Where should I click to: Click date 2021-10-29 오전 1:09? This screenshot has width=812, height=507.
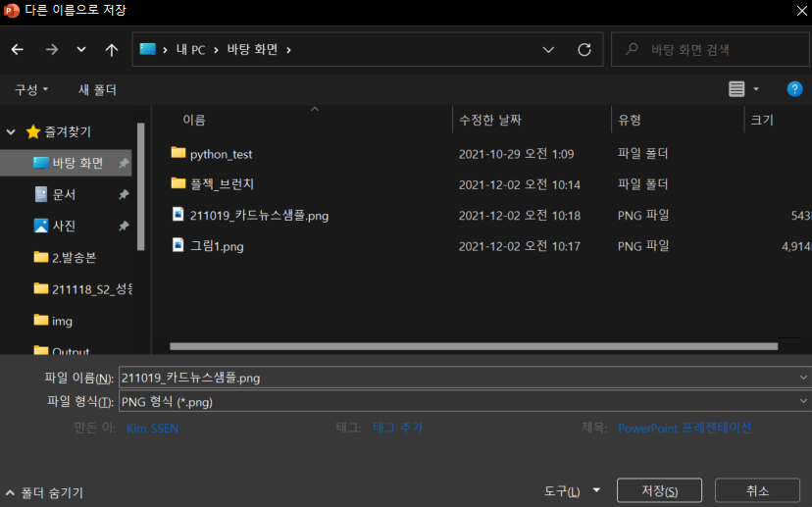tap(516, 154)
